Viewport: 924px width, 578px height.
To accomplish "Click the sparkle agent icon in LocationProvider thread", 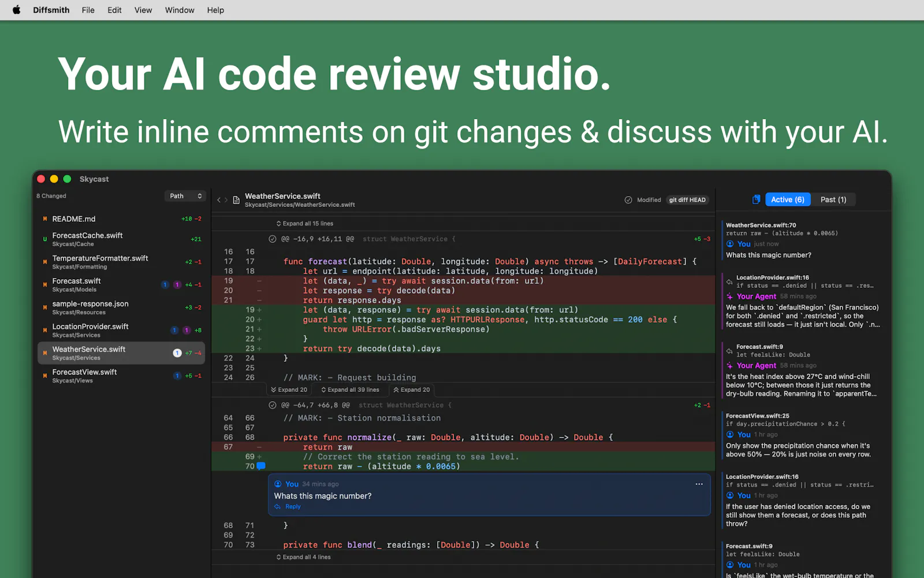I will click(x=730, y=297).
